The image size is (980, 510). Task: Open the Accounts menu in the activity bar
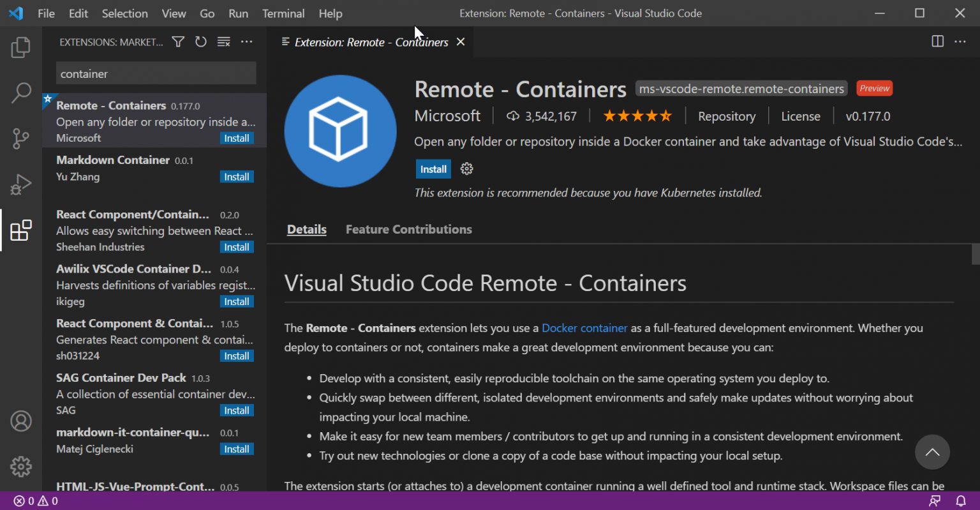click(x=21, y=421)
